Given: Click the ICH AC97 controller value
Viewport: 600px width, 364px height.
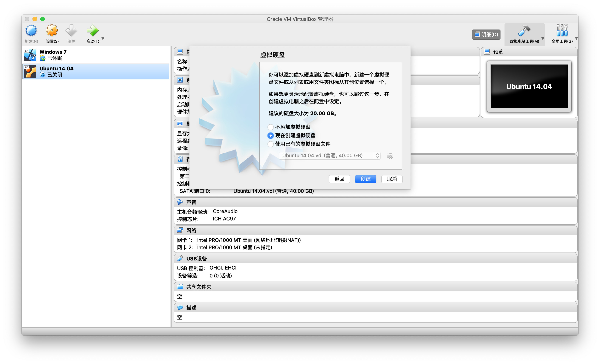Looking at the screenshot, I should pos(224,219).
